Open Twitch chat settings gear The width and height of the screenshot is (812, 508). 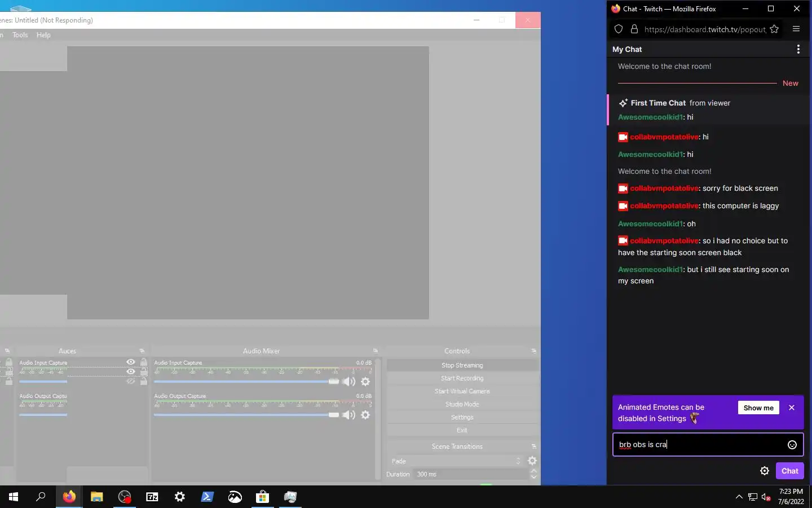pyautogui.click(x=765, y=471)
